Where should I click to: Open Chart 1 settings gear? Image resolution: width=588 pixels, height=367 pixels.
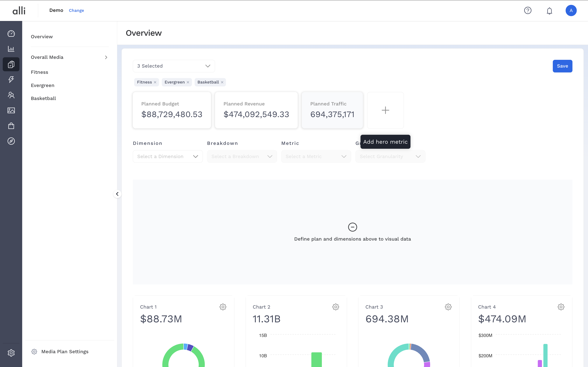tap(223, 307)
